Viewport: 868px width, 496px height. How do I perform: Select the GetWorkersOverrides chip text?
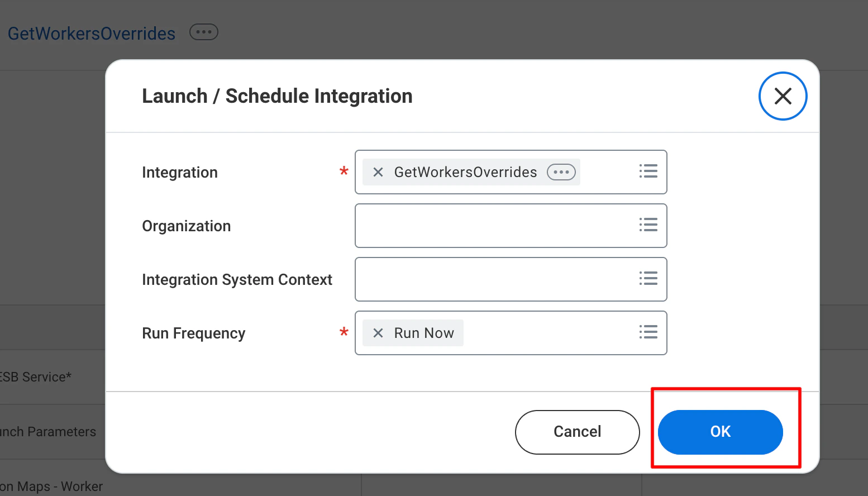pyautogui.click(x=465, y=172)
